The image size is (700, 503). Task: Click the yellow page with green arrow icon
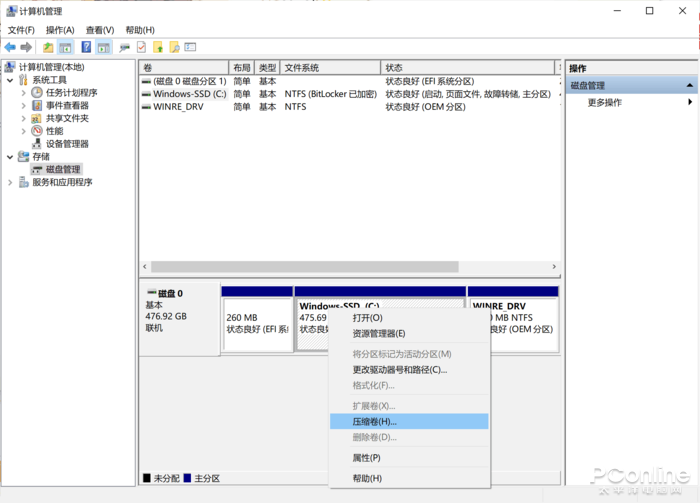[x=158, y=47]
